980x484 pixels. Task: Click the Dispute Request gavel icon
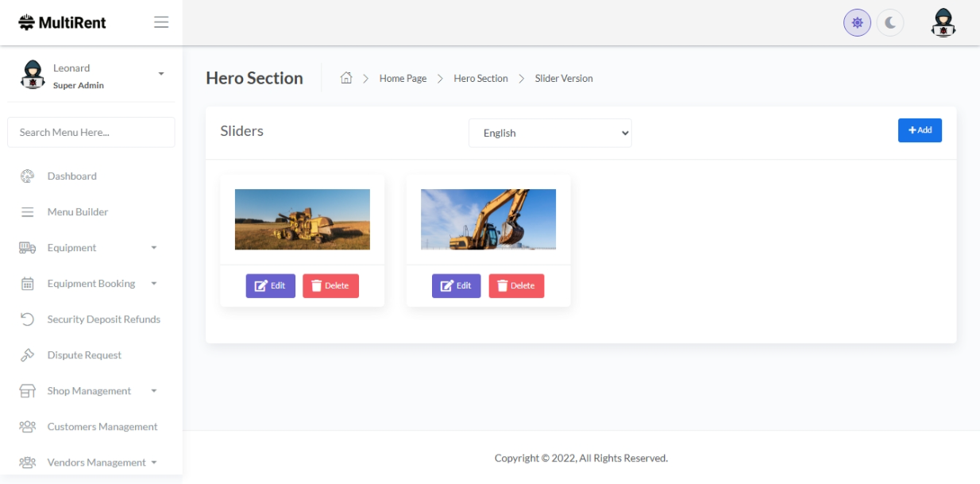click(x=27, y=355)
